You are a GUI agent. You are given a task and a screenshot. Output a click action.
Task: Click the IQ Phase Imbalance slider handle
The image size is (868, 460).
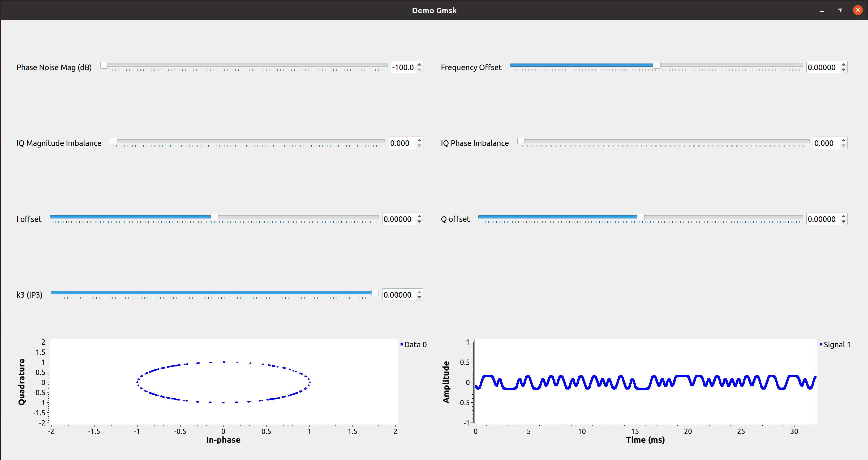tap(521, 141)
